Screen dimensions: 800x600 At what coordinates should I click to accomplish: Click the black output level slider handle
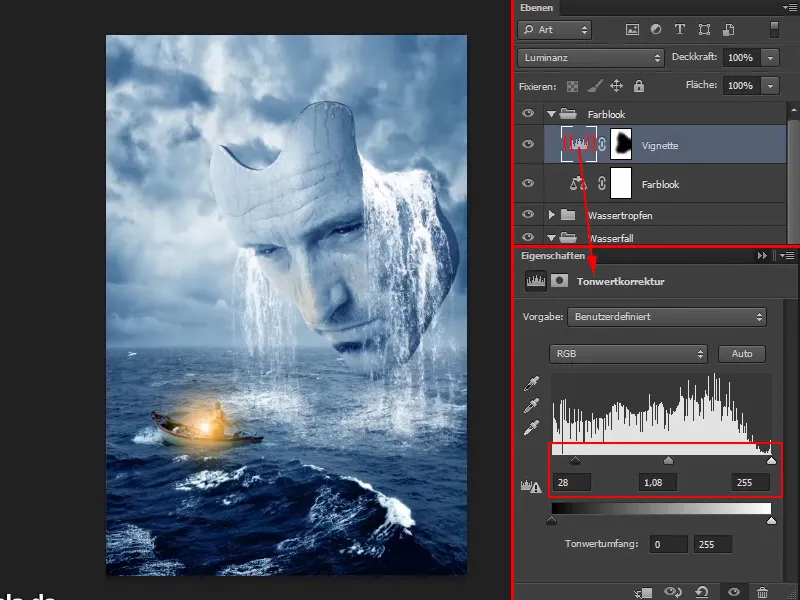552,520
